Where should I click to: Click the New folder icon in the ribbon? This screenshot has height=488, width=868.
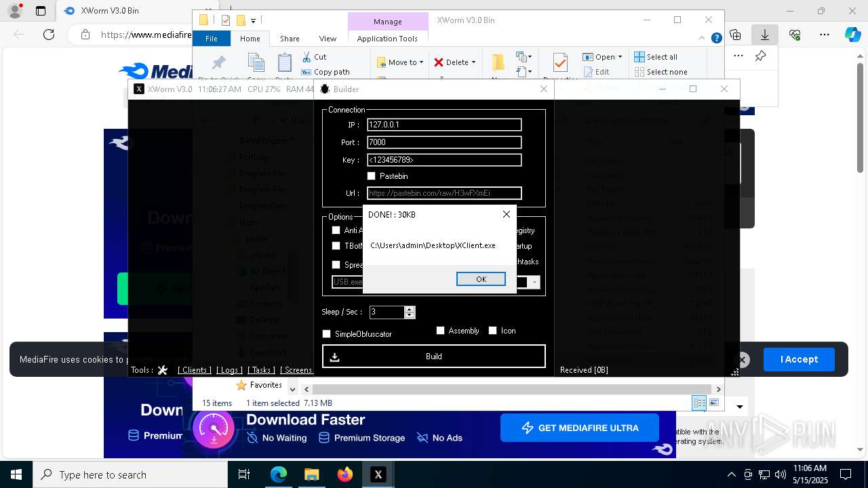tap(498, 64)
